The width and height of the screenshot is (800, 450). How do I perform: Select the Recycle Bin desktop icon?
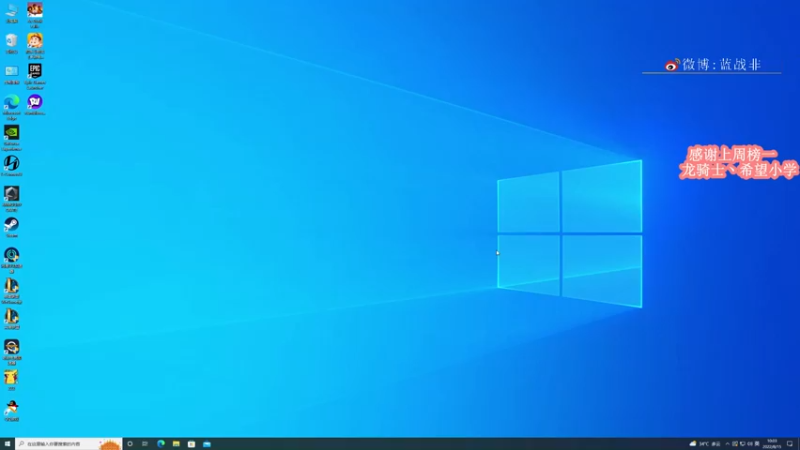tap(11, 43)
